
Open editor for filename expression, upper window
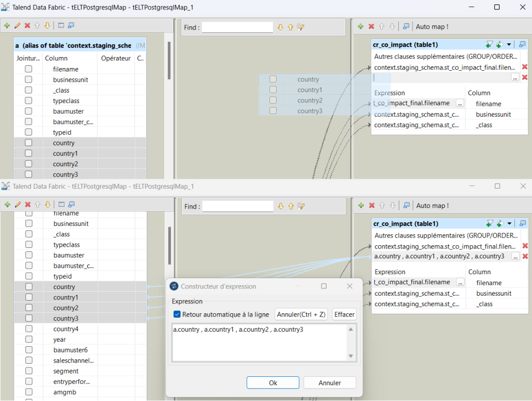(460, 103)
